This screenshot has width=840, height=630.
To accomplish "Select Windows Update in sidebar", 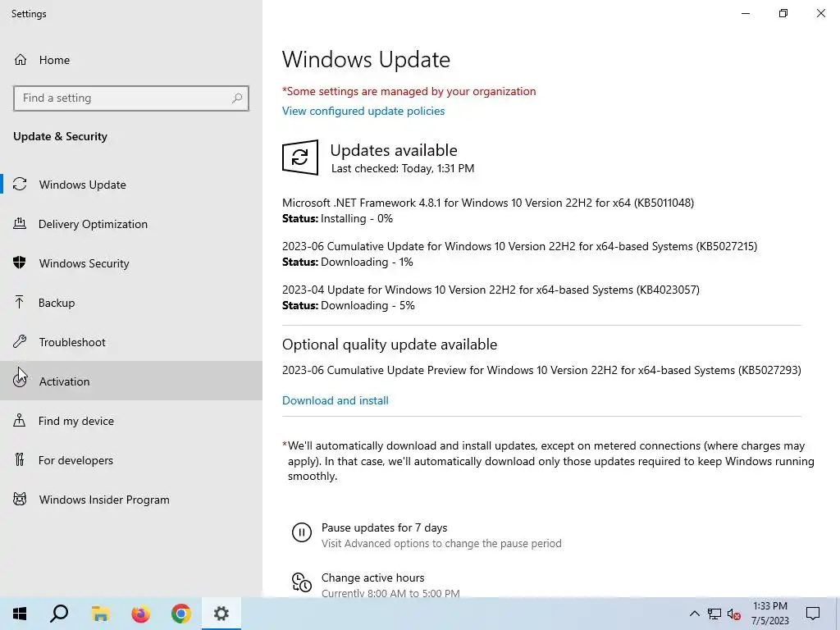I will pyautogui.click(x=131, y=185).
